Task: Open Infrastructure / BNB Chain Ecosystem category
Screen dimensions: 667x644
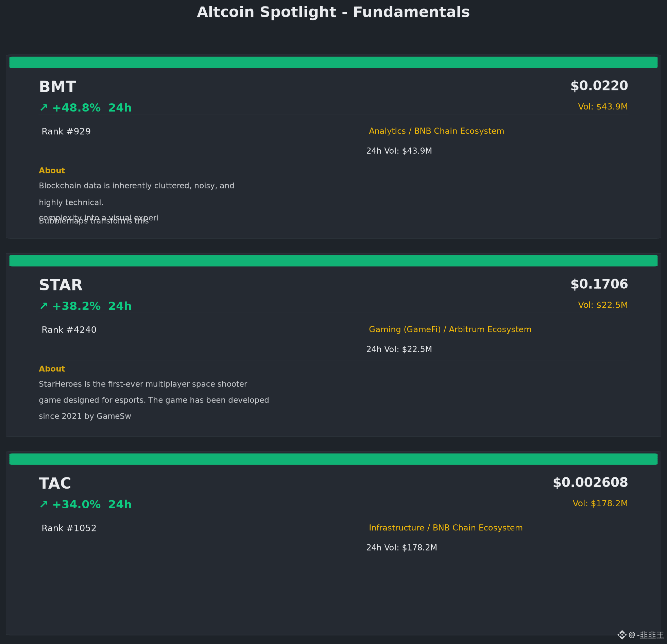Action: (445, 528)
